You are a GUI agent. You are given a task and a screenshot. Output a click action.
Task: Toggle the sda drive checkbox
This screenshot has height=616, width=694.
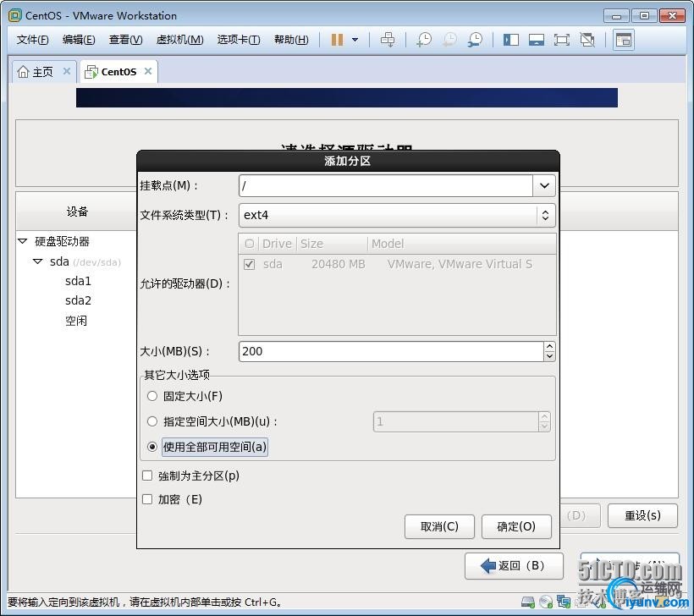[249, 264]
